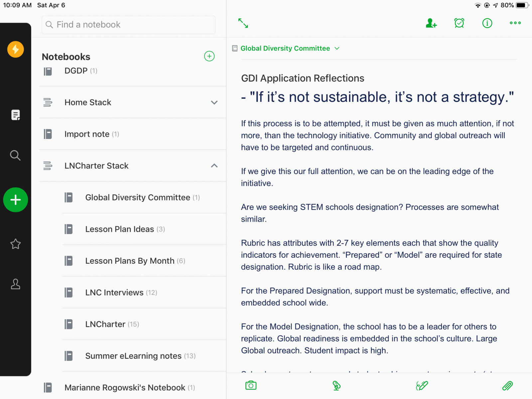Collapse the LNCharter Stack

(x=214, y=166)
